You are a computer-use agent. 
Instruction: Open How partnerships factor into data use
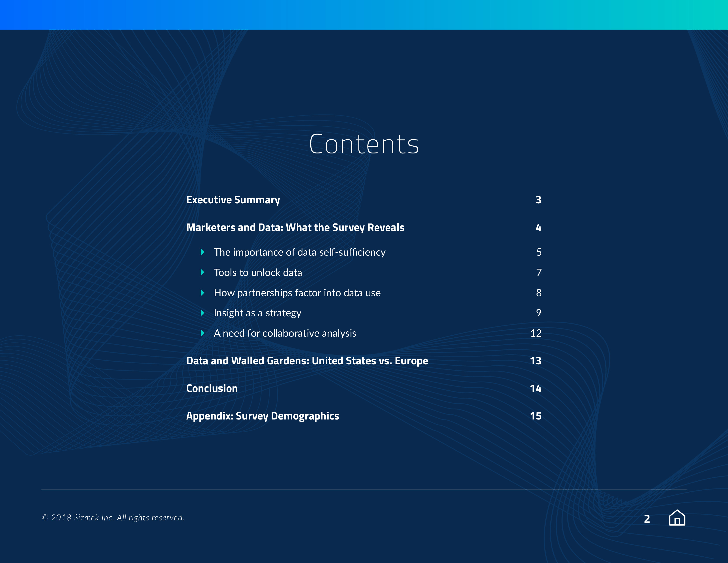(x=297, y=293)
